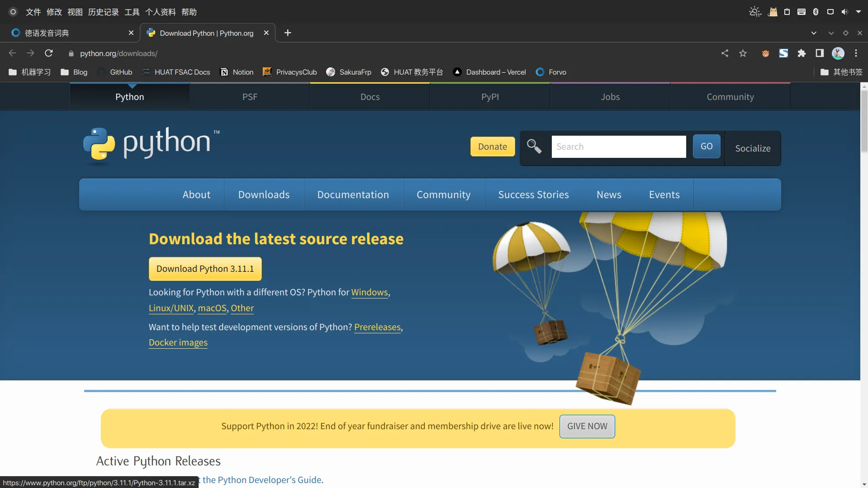Click the magnifying glass search icon
The image size is (868, 488).
[534, 147]
